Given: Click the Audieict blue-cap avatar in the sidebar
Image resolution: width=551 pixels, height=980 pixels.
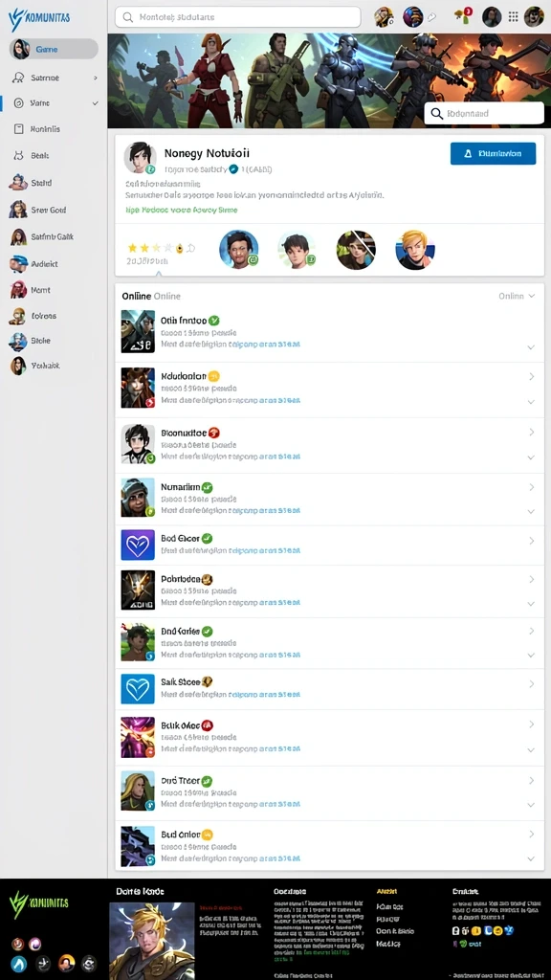Looking at the screenshot, I should (19, 264).
